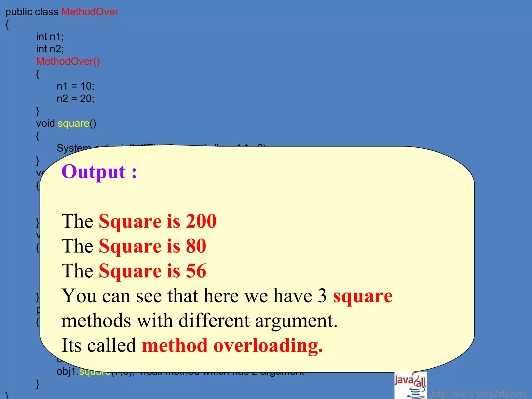
Task: Select the 'int n2;' declaration
Action: pos(50,49)
